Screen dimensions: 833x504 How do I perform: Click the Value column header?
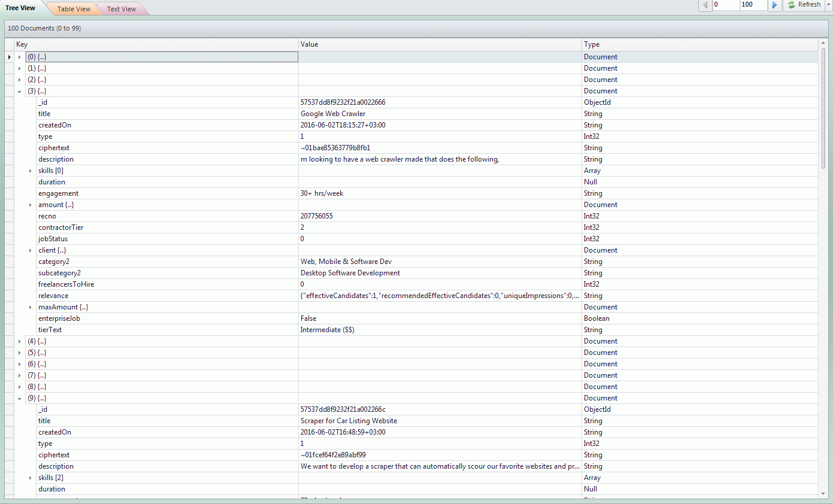[x=440, y=44]
